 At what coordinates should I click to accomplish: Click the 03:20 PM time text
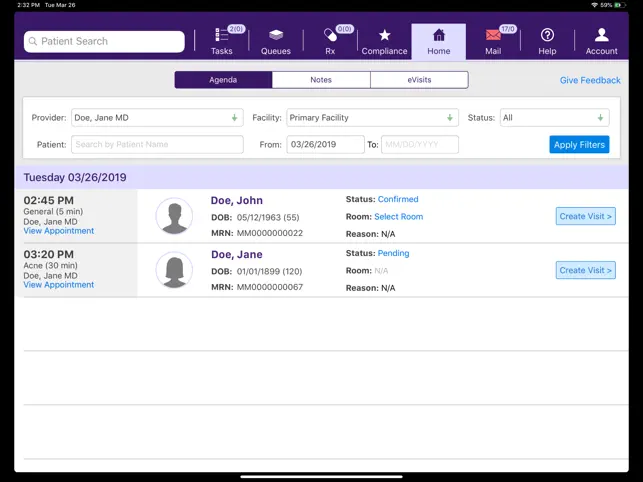pyautogui.click(x=48, y=254)
